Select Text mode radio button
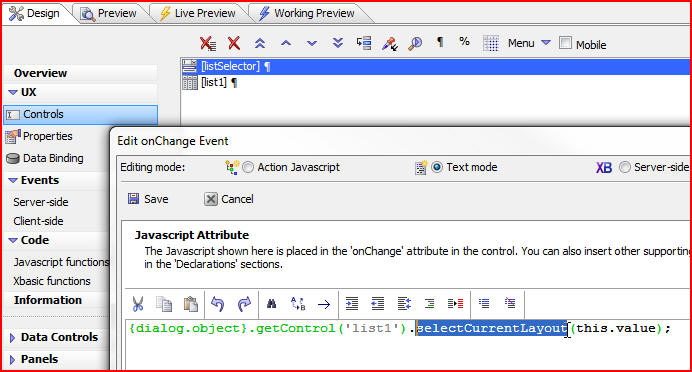 [437, 167]
